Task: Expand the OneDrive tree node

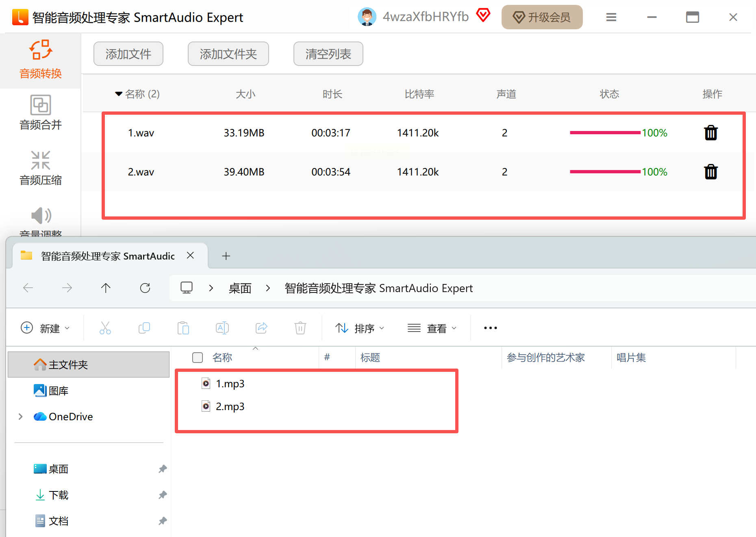Action: tap(20, 417)
